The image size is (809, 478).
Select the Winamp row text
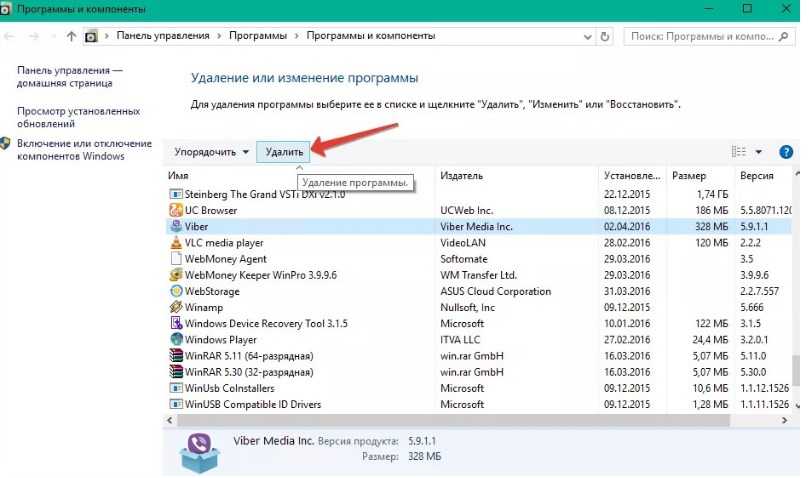point(204,307)
